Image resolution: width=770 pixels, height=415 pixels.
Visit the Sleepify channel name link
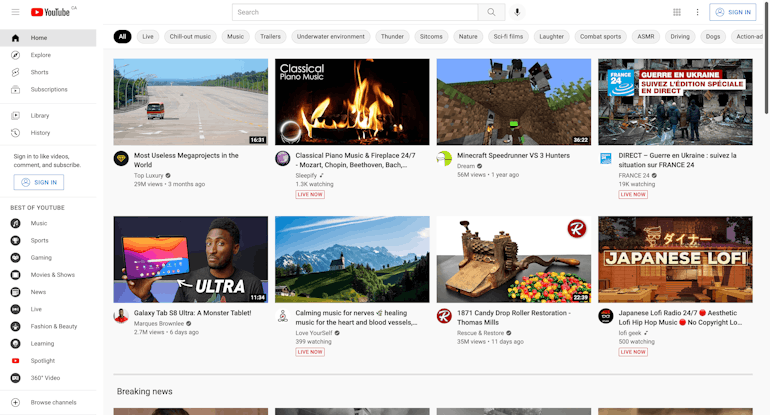click(306, 175)
